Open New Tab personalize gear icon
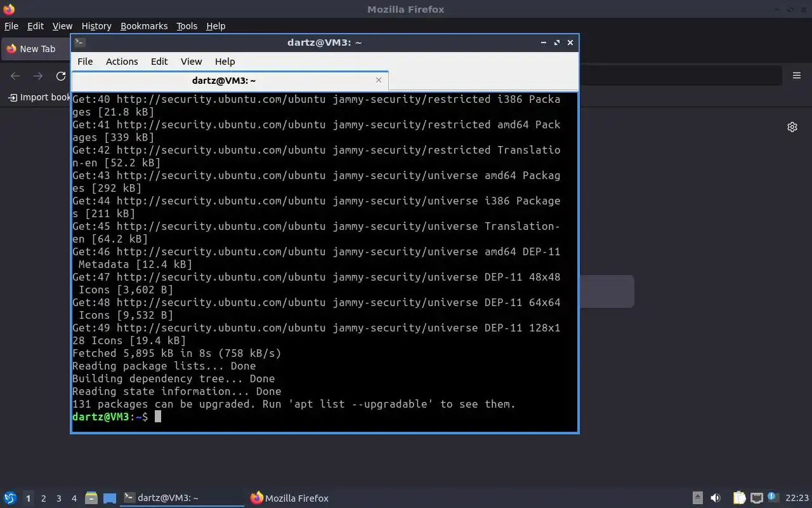This screenshot has height=508, width=812. pos(792,127)
